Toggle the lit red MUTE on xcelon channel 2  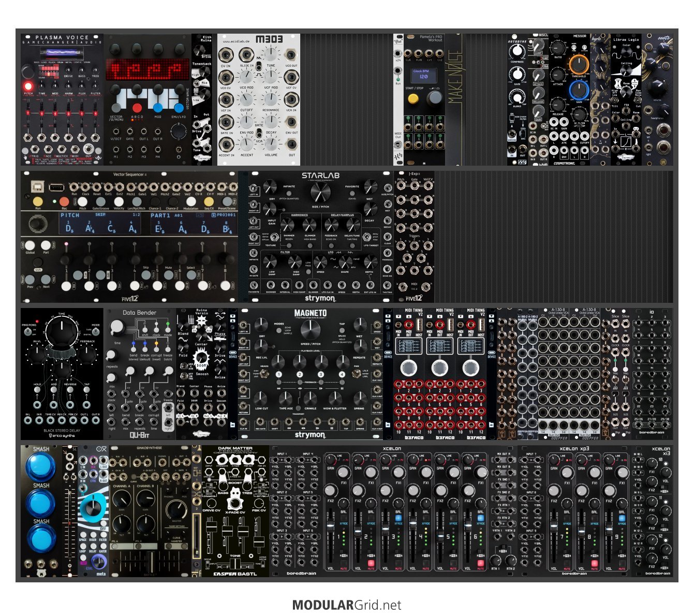click(371, 563)
